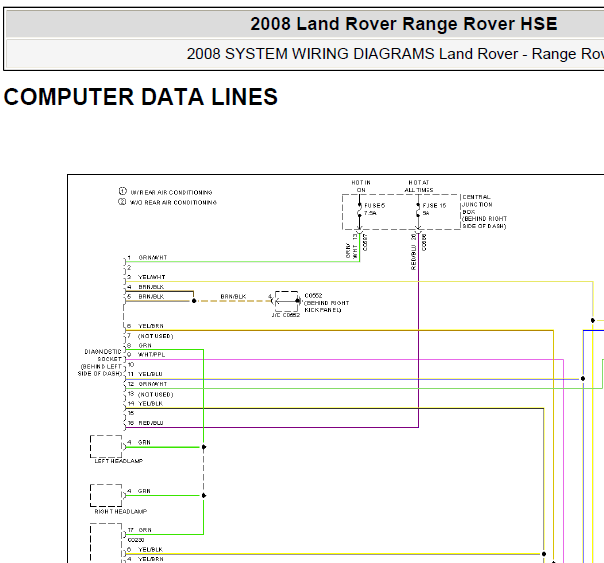The height and width of the screenshot is (563, 604).
Task: Click the Left Headlamp dashed component box
Action: click(x=106, y=446)
